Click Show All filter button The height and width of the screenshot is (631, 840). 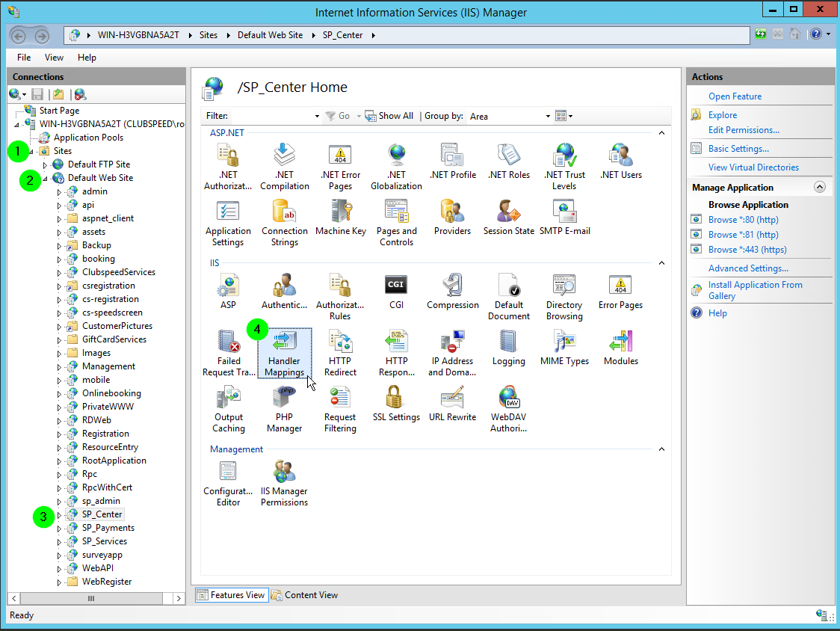tap(389, 116)
